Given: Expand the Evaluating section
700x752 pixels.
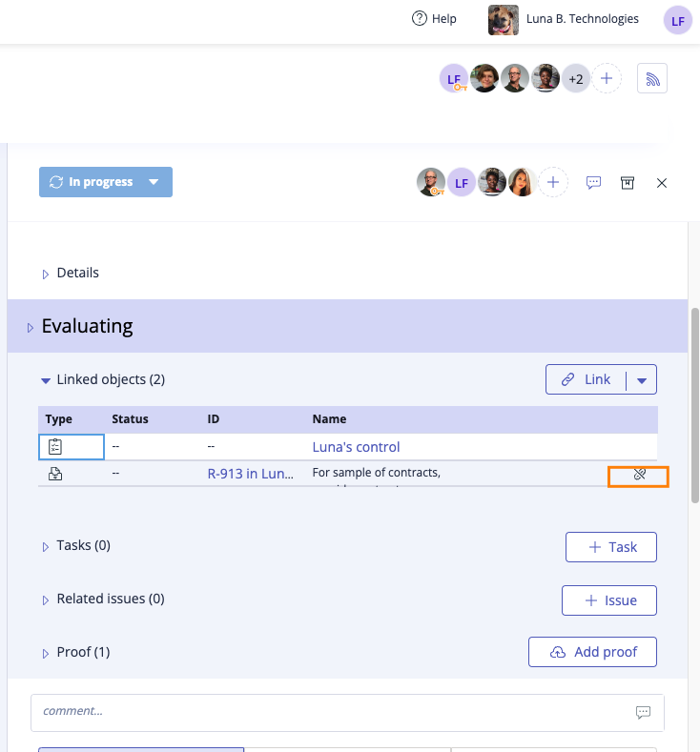Looking at the screenshot, I should click(28, 327).
